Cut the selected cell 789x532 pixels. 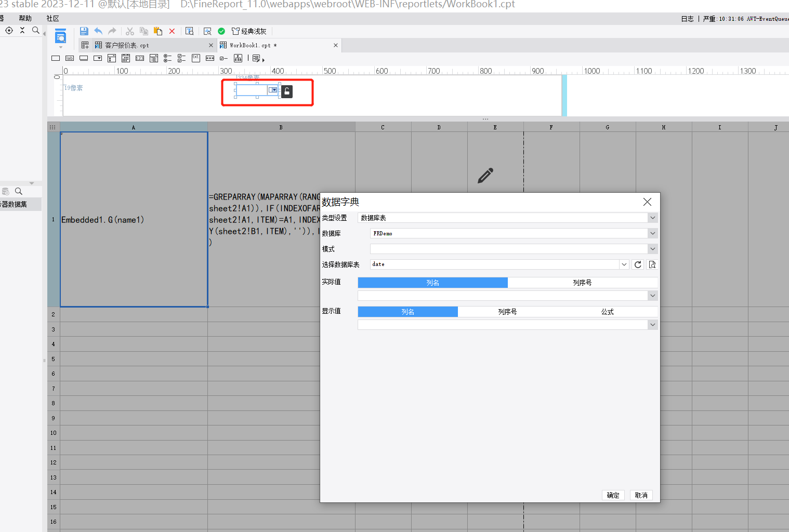click(x=130, y=31)
